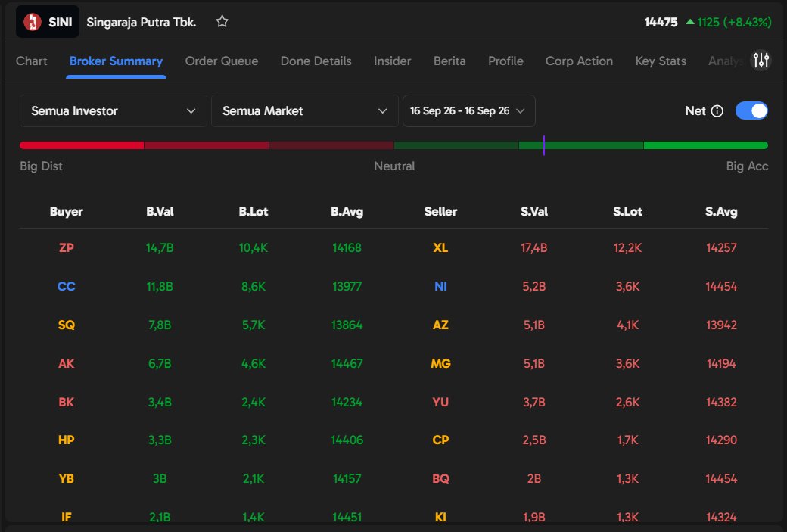Sort by the B.Lot column header

[x=254, y=211]
